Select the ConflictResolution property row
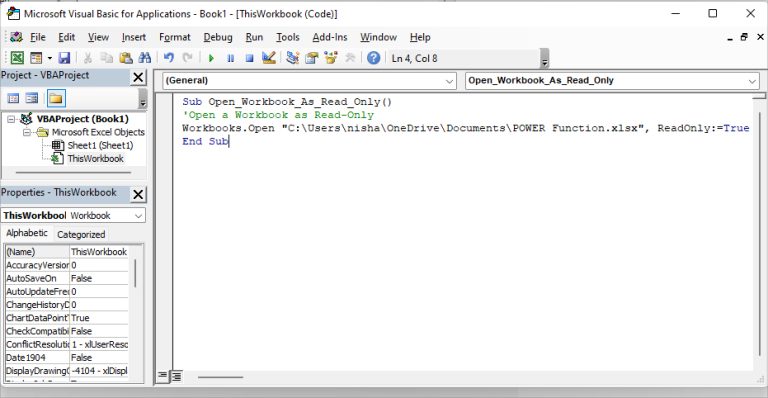Image resolution: width=768 pixels, height=398 pixels. (67, 344)
